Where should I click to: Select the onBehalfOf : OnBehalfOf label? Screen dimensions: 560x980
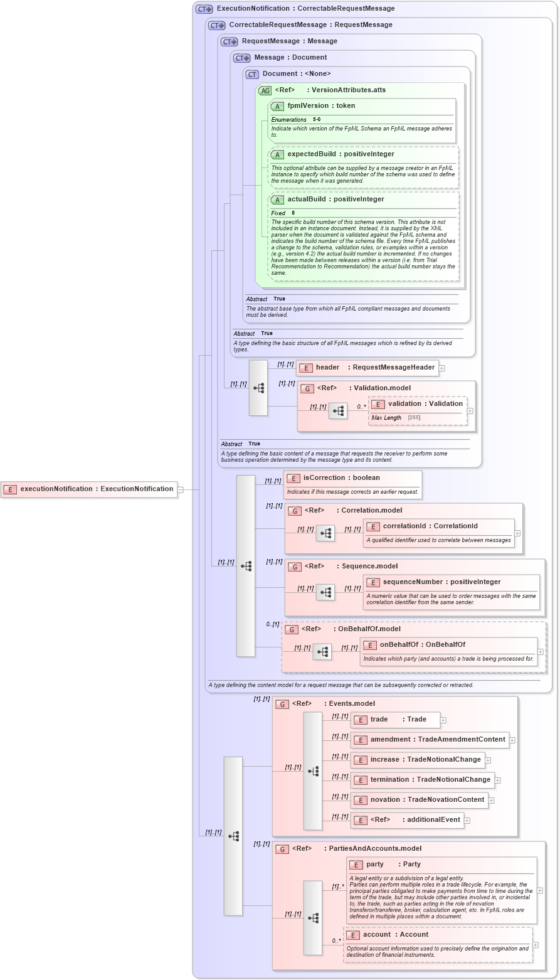click(423, 645)
